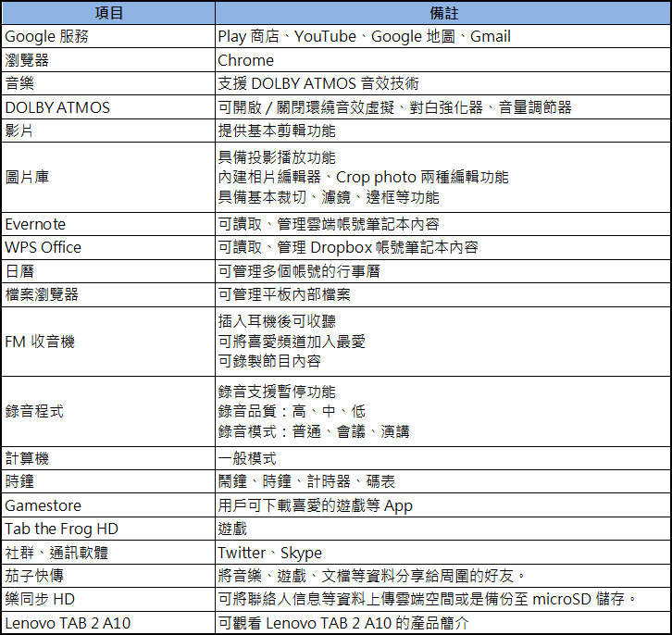672x635 pixels.
Task: Select the Play 商店、YouTube row text
Action: 365,36
